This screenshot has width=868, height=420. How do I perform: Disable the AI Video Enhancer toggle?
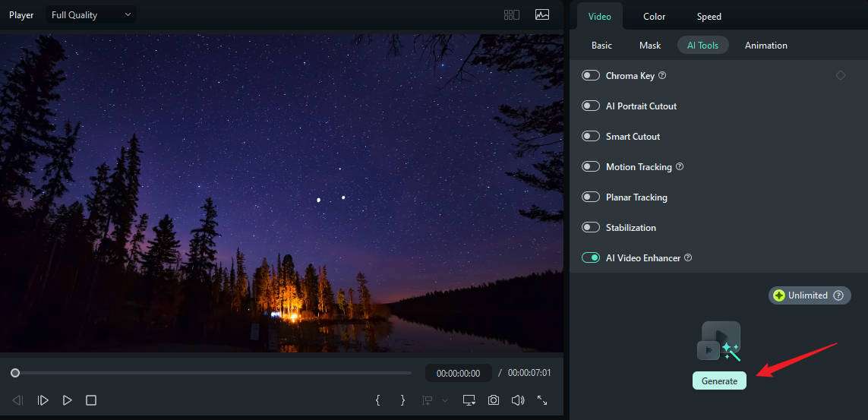point(591,258)
